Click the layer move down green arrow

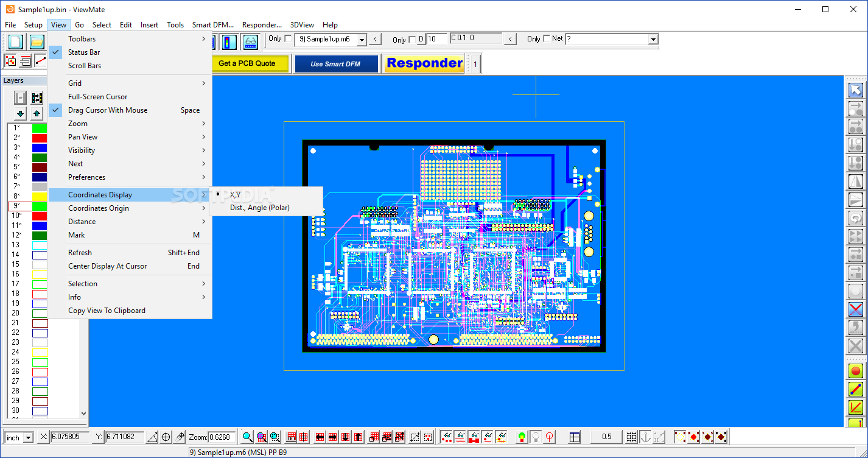click(20, 113)
